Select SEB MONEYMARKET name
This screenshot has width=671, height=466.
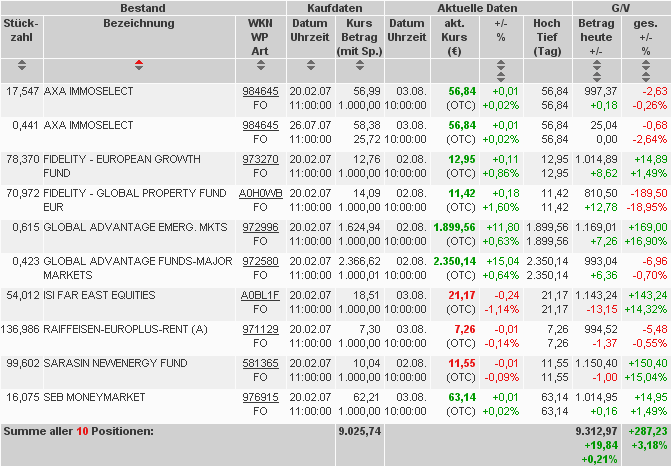(95, 398)
